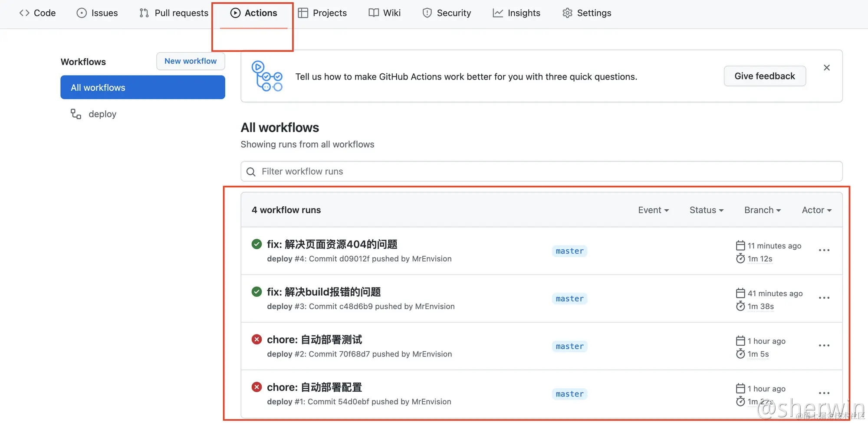Select the Actions tab
Image resolution: width=868 pixels, height=423 pixels.
click(253, 13)
